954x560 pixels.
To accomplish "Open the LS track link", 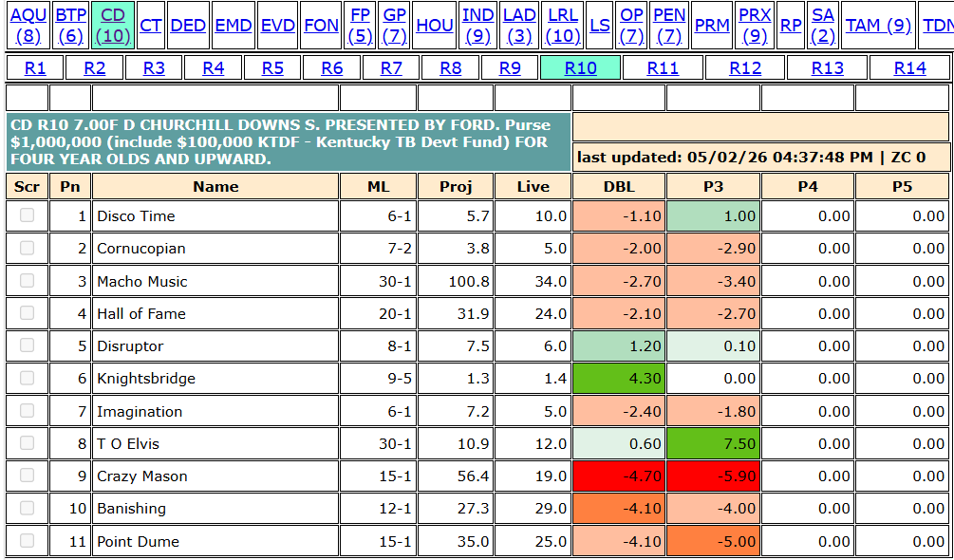I will point(599,25).
